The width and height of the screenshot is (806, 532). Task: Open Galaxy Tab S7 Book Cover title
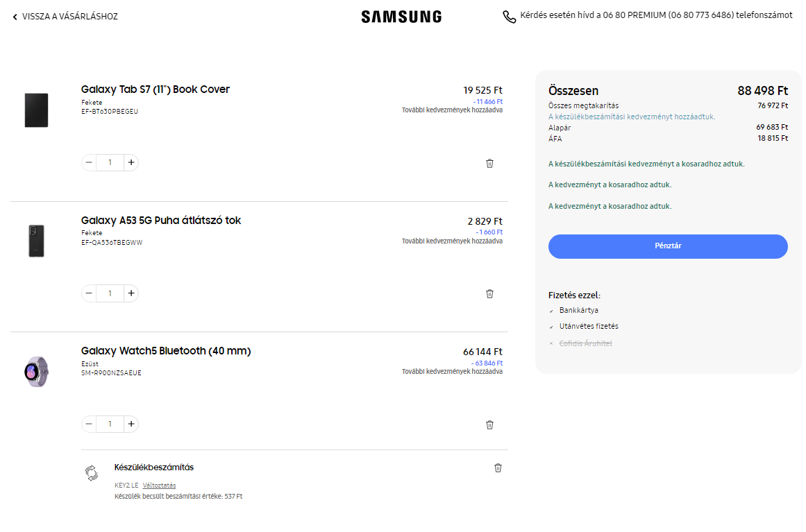tap(155, 89)
